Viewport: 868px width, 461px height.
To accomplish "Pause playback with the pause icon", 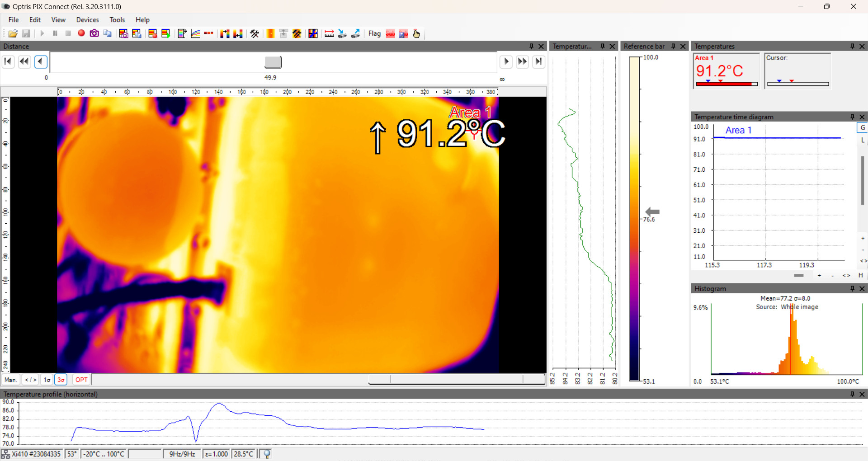I will click(55, 33).
